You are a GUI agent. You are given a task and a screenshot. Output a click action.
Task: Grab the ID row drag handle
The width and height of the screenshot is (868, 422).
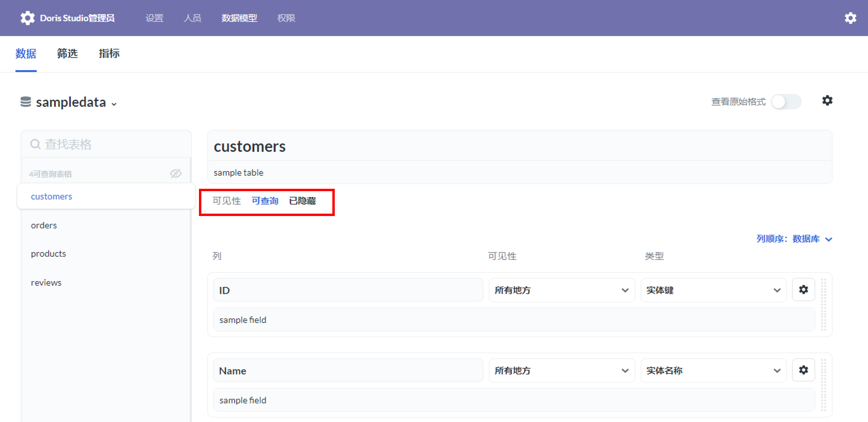click(x=824, y=304)
